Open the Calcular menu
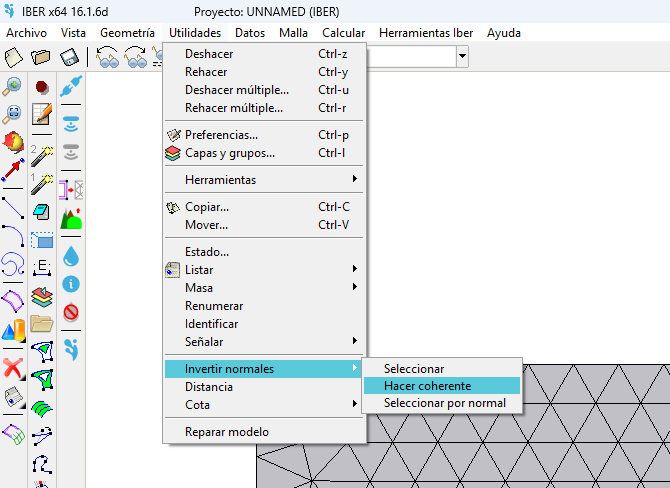670x488 pixels. pyautogui.click(x=343, y=33)
